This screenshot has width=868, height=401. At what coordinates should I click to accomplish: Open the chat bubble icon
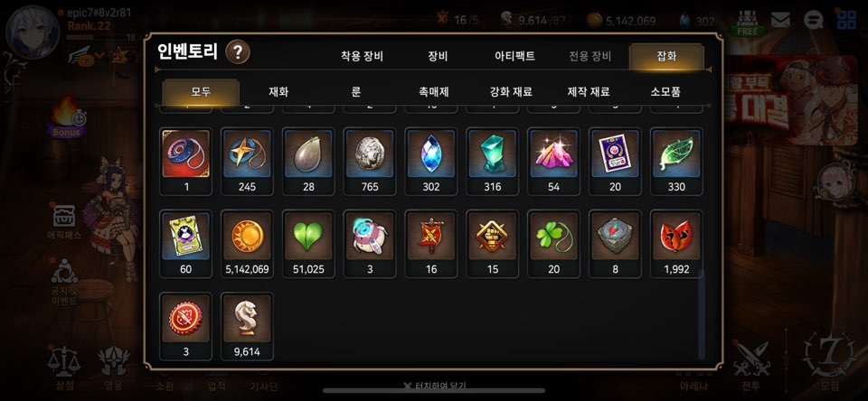[x=813, y=21]
